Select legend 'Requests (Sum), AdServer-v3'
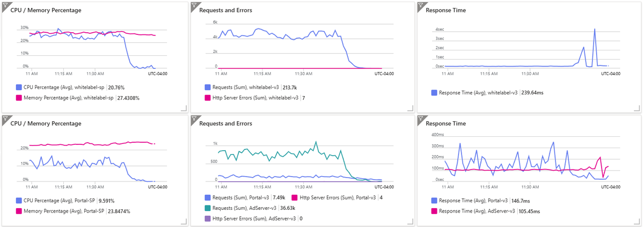644x227 pixels. pos(244,208)
